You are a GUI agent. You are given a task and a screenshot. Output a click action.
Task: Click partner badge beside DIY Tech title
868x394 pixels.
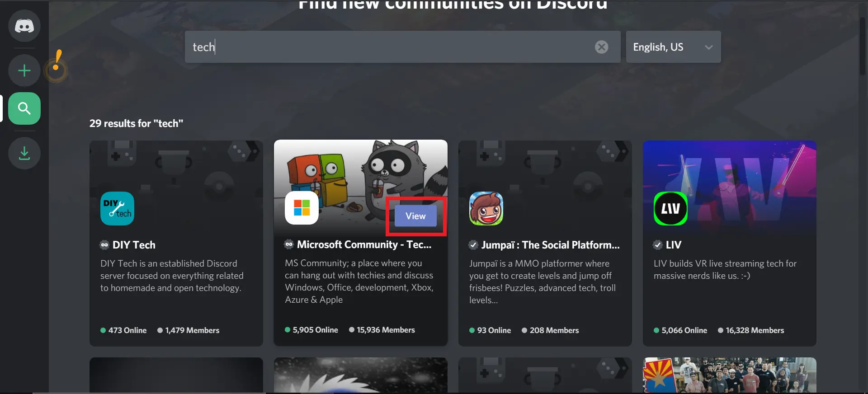tap(104, 245)
